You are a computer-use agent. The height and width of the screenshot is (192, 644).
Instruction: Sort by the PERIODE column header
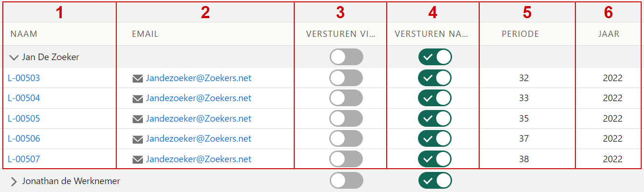(x=520, y=34)
